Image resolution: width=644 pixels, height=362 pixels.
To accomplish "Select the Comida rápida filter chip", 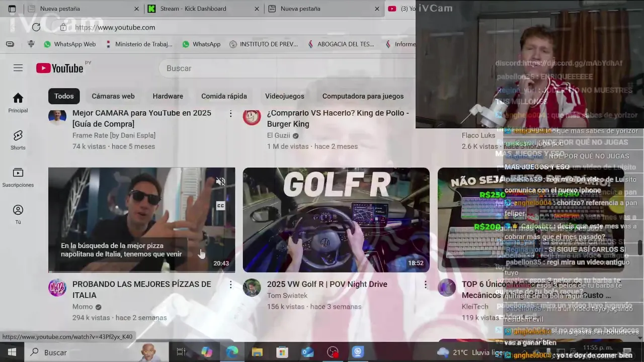I will coord(224,96).
